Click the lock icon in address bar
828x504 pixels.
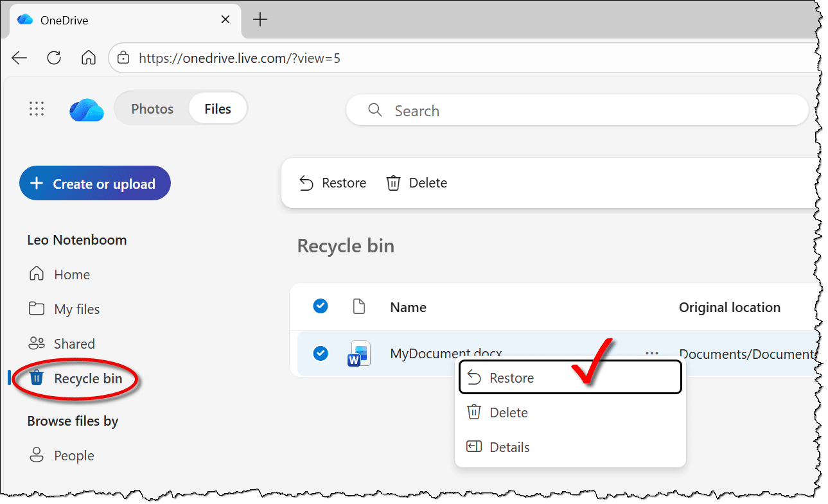point(123,58)
